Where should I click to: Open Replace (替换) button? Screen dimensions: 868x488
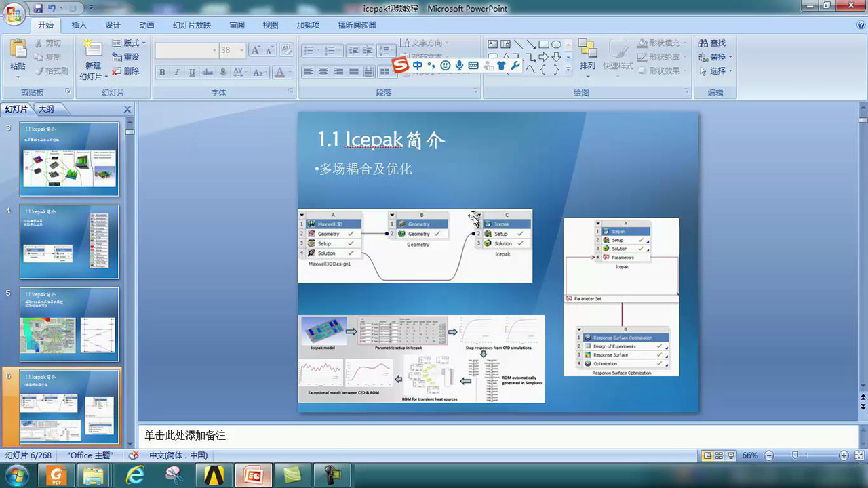click(x=715, y=57)
